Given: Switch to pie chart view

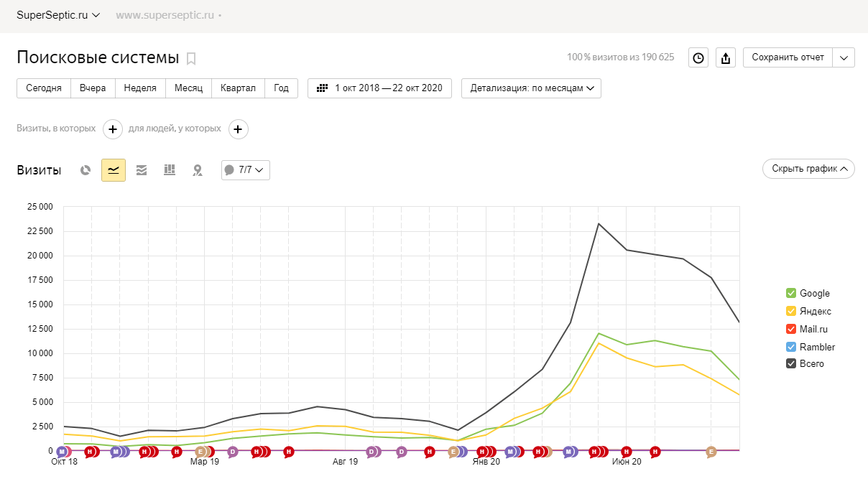Looking at the screenshot, I should click(86, 170).
